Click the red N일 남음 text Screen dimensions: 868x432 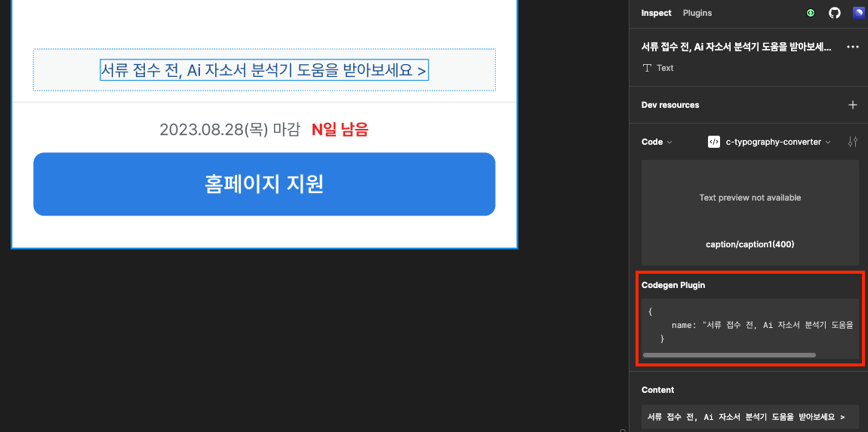(340, 130)
